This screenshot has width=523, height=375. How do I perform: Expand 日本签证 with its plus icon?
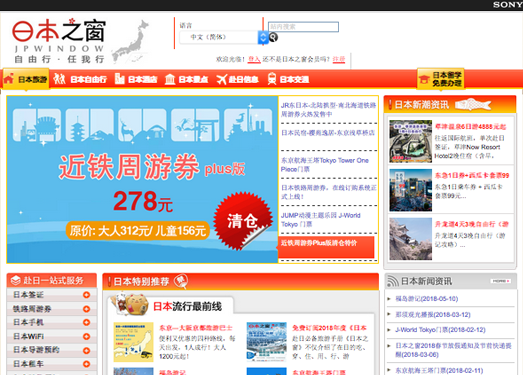click(x=86, y=295)
